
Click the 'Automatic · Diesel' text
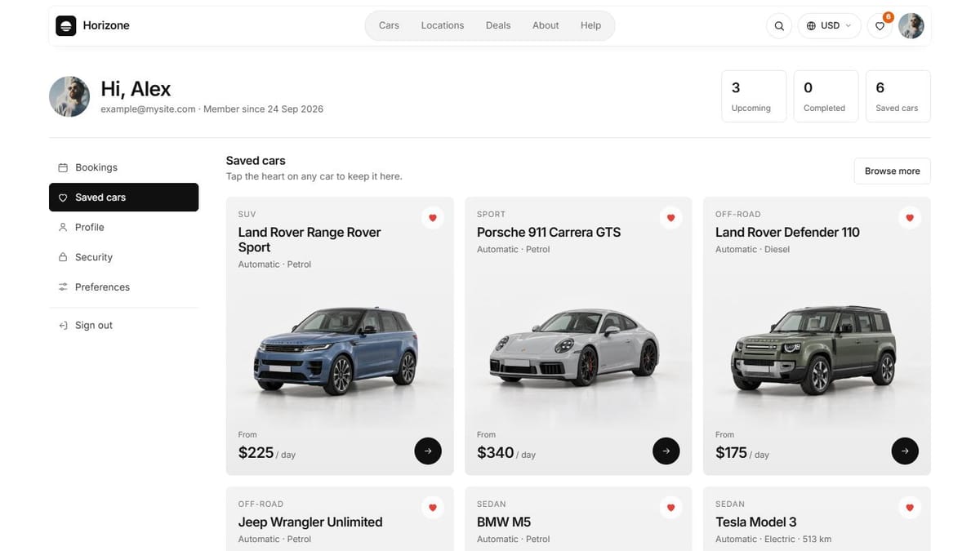pyautogui.click(x=752, y=250)
